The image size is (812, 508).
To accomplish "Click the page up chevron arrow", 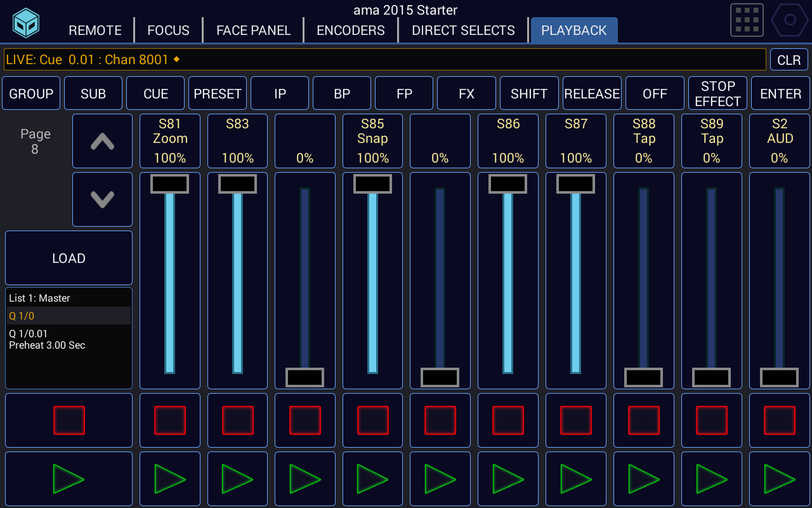I will click(102, 141).
